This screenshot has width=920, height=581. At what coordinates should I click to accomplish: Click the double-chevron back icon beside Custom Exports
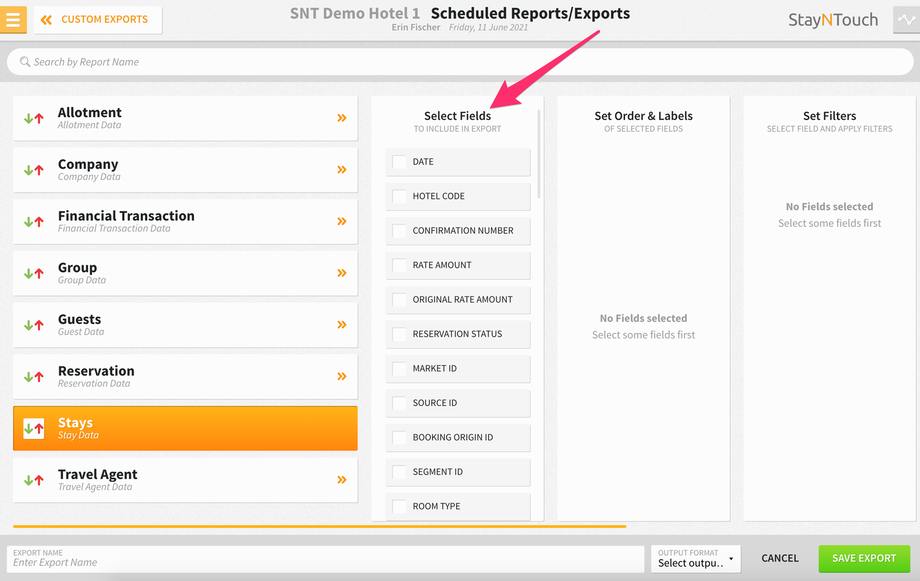(x=46, y=20)
